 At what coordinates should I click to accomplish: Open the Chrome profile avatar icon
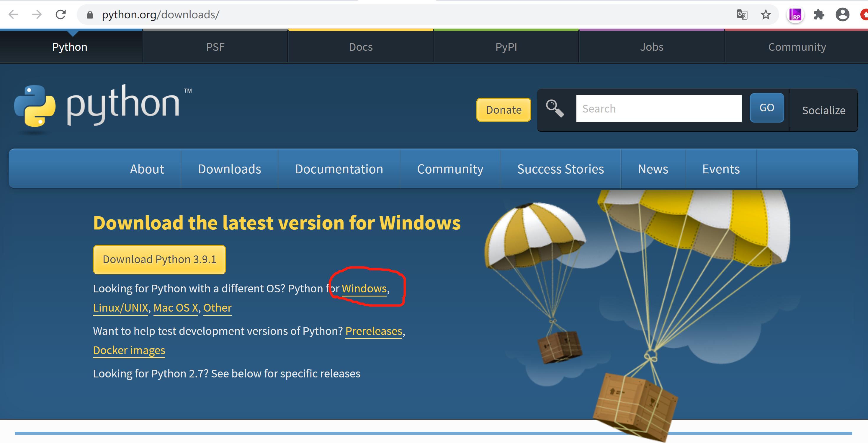[x=842, y=14]
